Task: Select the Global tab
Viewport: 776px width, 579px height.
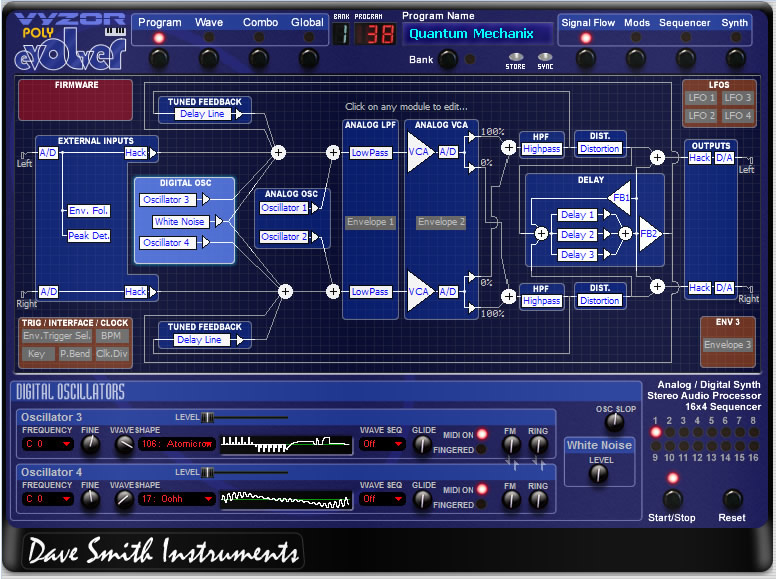Action: coord(307,23)
